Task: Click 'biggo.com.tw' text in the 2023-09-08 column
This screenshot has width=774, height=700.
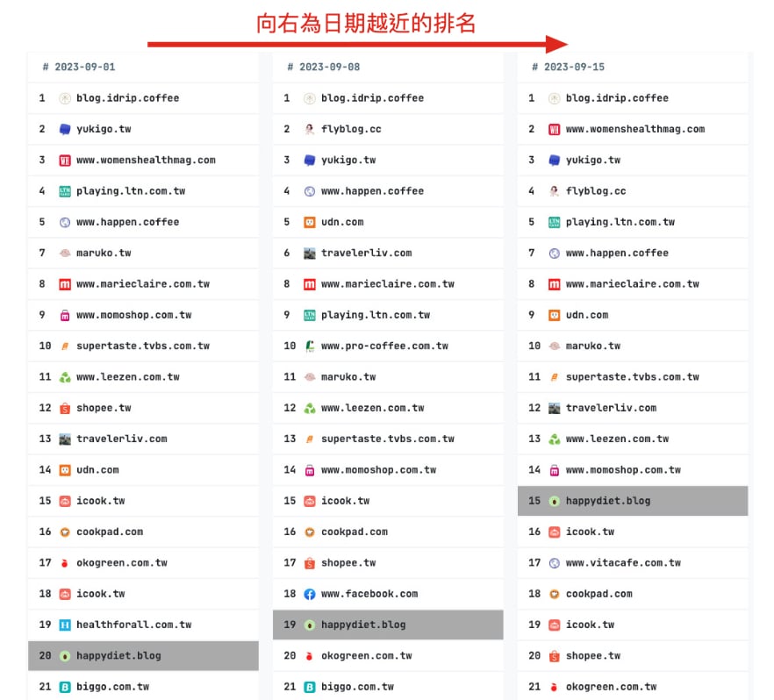Action: [x=358, y=687]
